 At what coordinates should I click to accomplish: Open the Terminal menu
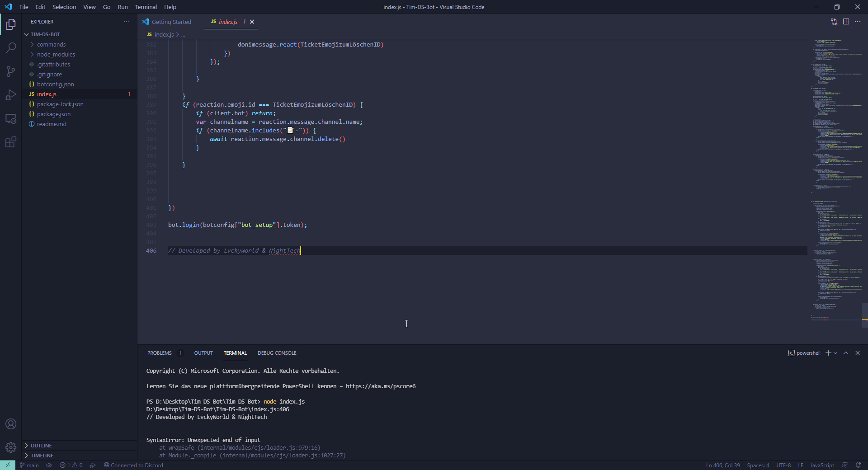pyautogui.click(x=146, y=7)
